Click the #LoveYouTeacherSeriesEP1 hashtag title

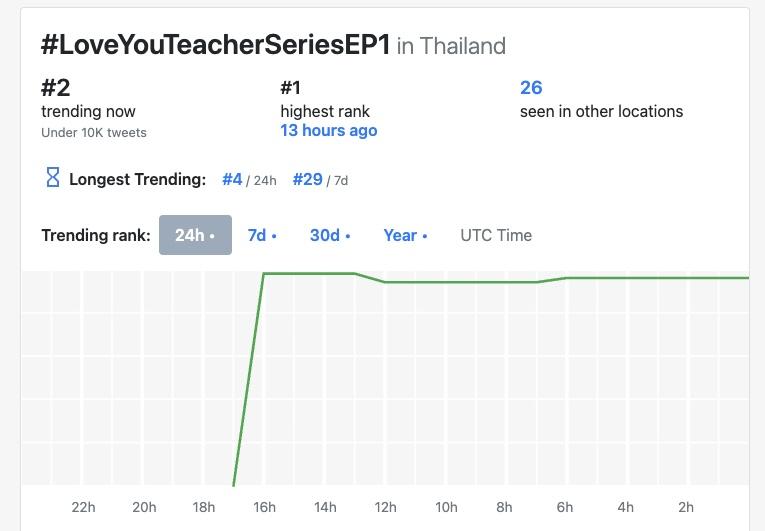point(215,45)
